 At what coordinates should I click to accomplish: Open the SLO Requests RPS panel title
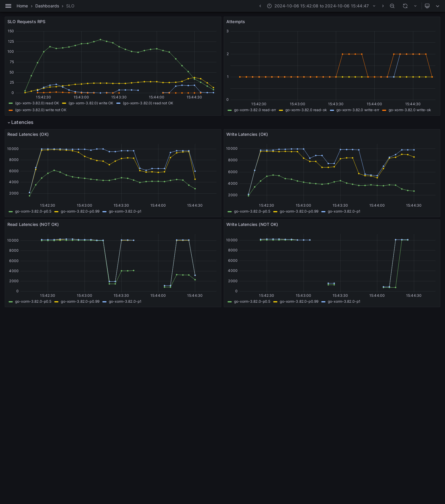[26, 22]
